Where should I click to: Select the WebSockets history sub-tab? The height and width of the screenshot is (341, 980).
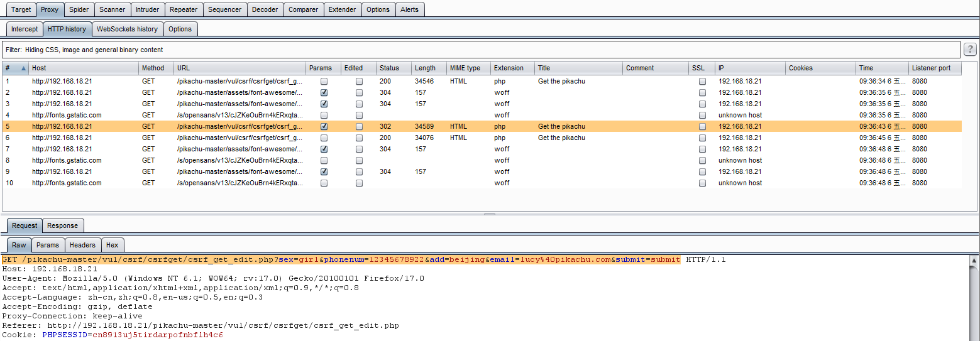(x=128, y=29)
